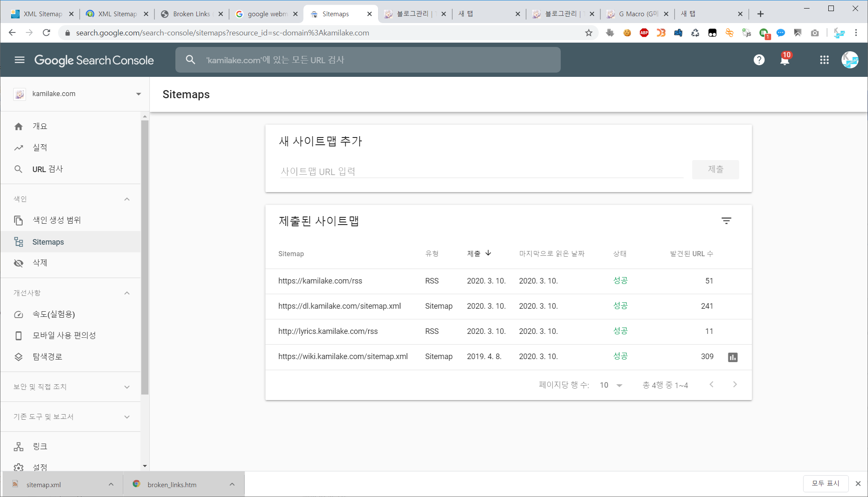Expand the 보안 및 직접 조치 section
The image size is (868, 497).
pyautogui.click(x=127, y=387)
